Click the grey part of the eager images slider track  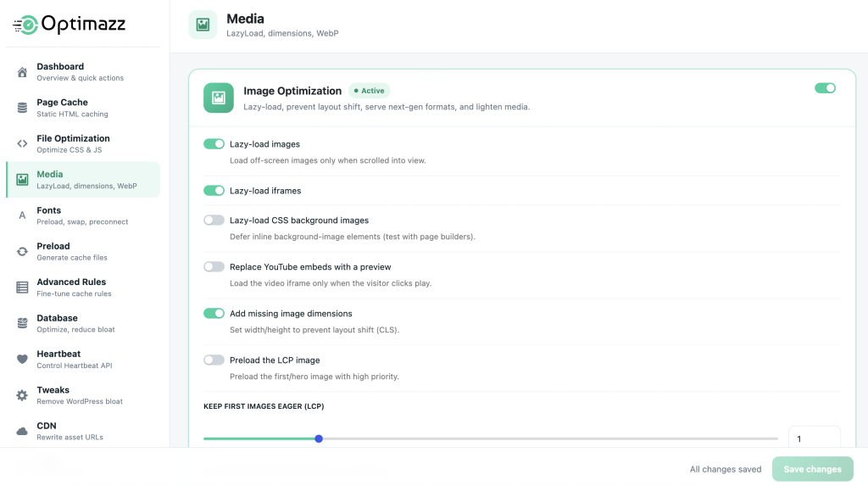[550, 439]
